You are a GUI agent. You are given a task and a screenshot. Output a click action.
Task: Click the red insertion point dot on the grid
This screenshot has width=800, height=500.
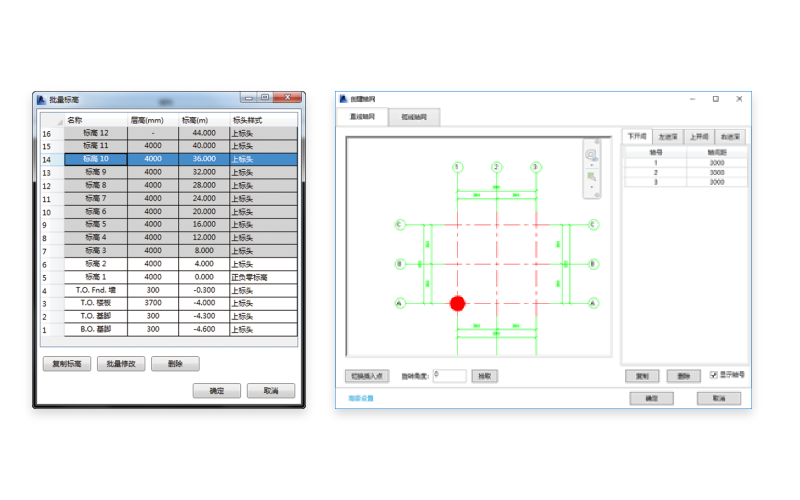[458, 303]
